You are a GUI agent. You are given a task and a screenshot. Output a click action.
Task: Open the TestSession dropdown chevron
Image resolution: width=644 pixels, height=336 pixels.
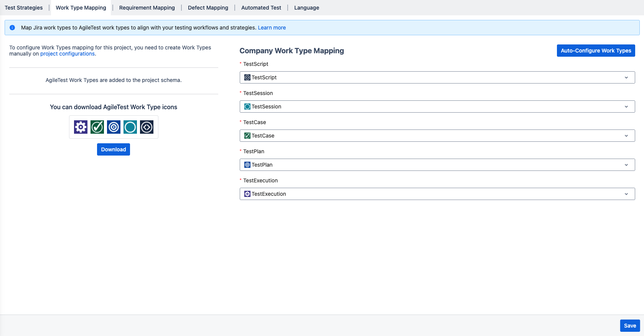(626, 107)
